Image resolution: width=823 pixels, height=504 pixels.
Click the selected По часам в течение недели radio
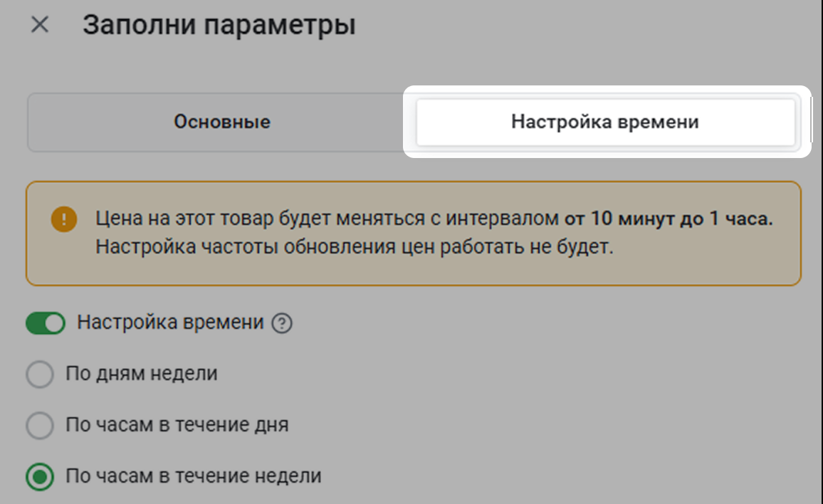[x=40, y=477]
